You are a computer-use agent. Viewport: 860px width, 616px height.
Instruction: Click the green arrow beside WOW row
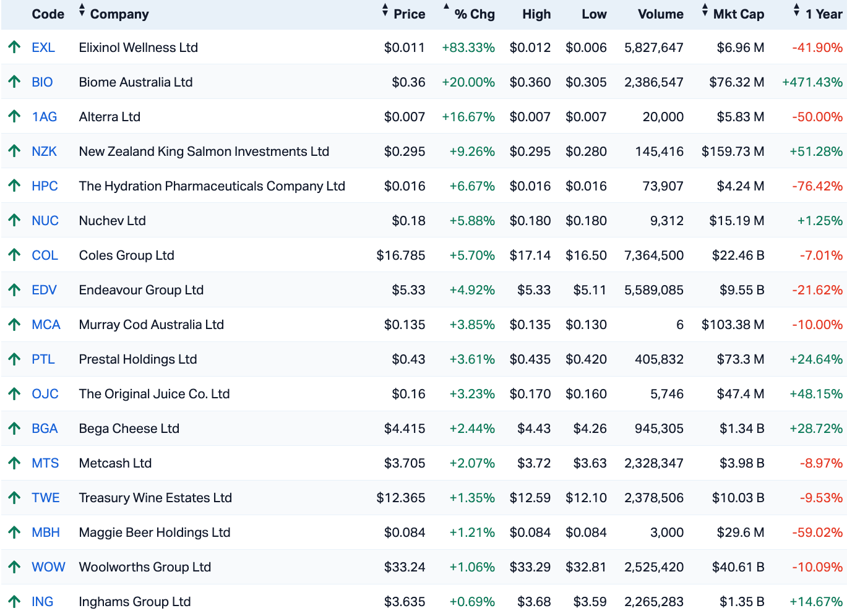(x=14, y=567)
